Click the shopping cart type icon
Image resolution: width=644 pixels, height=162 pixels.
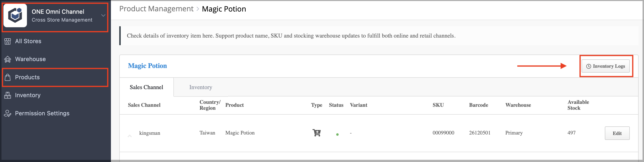tap(317, 133)
